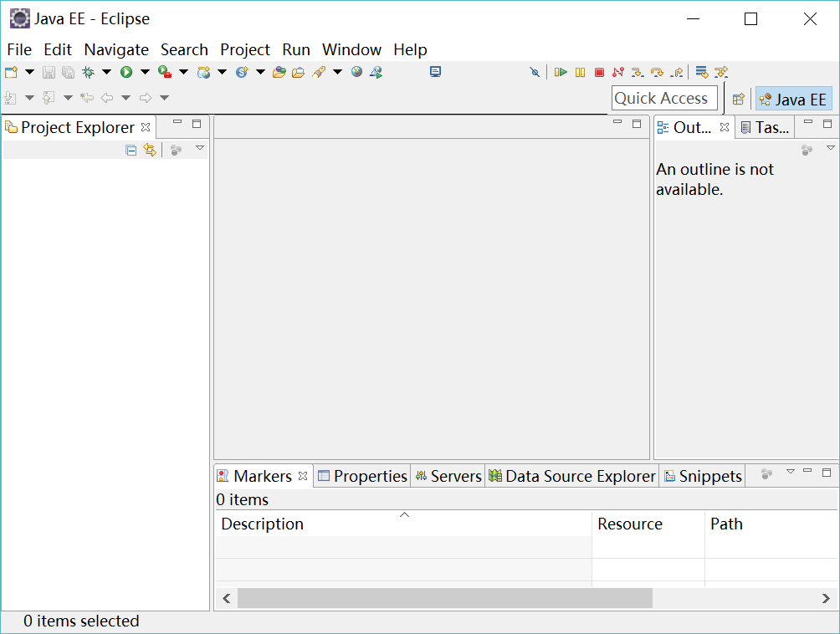Click the Next Annotation icon
This screenshot has height=634, width=840.
point(11,98)
